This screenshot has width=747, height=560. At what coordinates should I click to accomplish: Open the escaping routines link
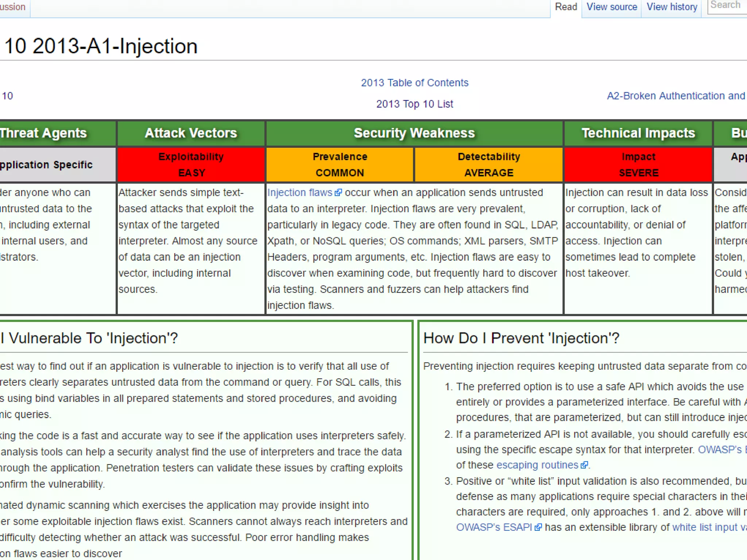click(537, 465)
